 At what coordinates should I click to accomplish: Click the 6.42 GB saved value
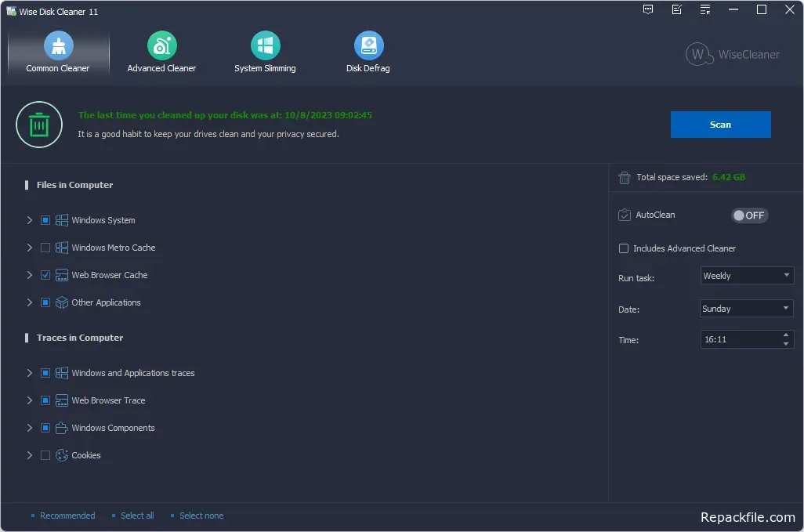pos(729,177)
